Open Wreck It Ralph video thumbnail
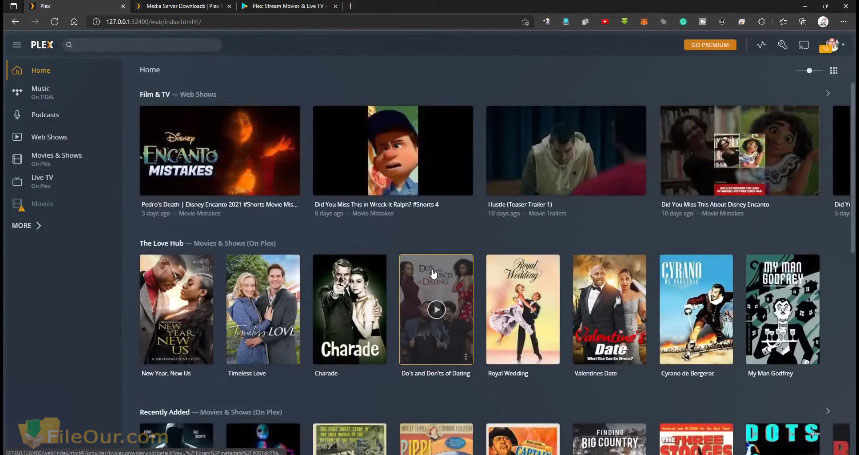 [x=393, y=151]
